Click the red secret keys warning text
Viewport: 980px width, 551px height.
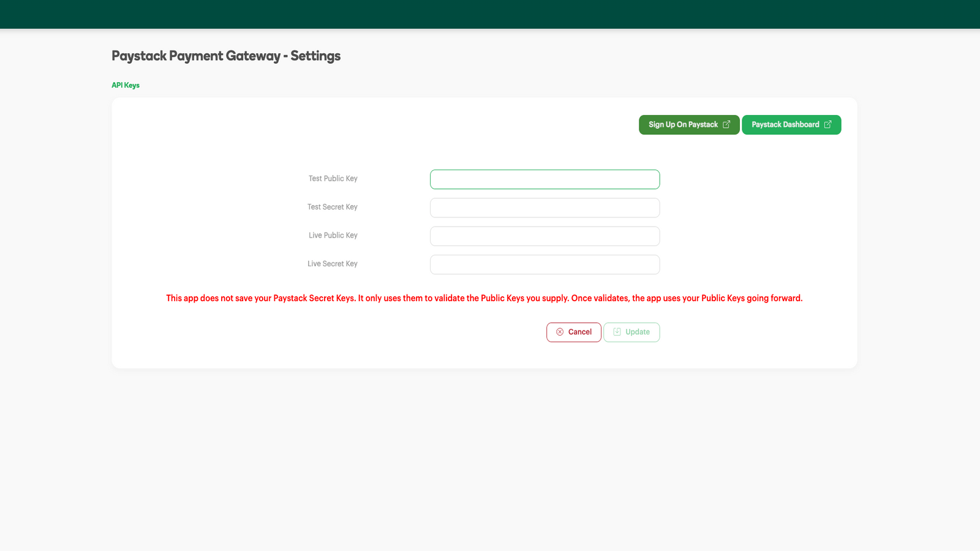click(484, 298)
